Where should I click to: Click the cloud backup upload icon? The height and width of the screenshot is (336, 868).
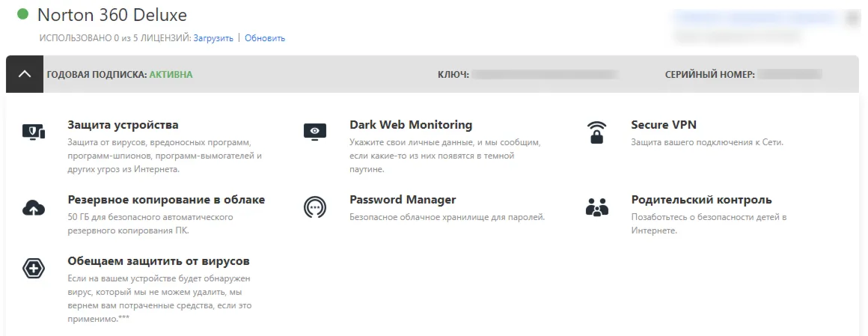pos(34,207)
